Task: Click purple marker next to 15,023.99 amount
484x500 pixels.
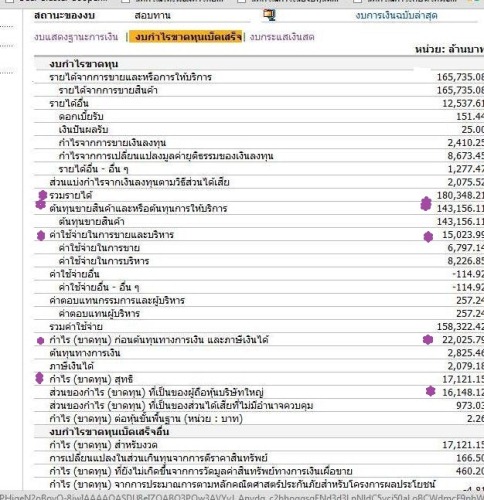Action: point(428,236)
